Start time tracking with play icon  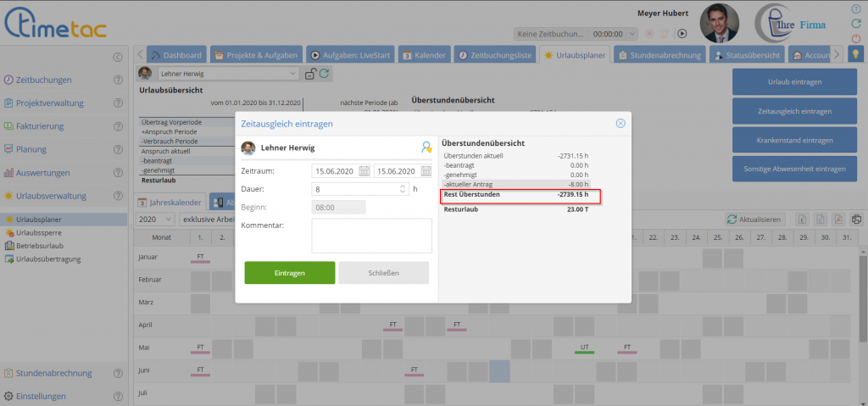click(x=681, y=33)
